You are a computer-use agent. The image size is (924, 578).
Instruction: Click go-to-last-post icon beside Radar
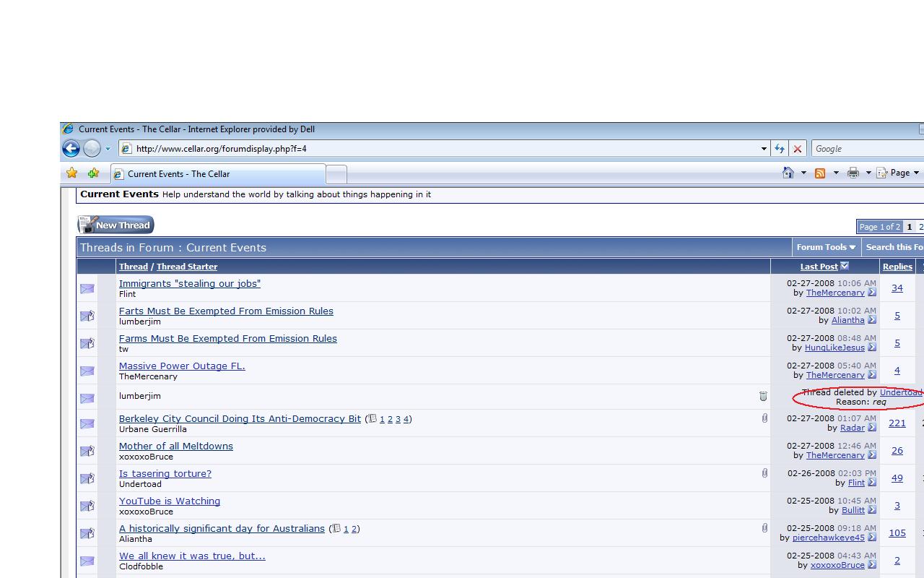point(872,428)
